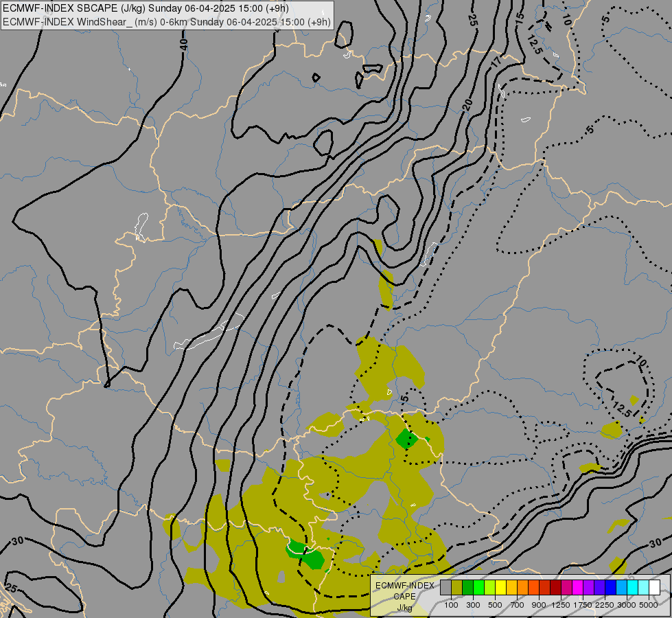Select the dark red legend swatch

point(556,588)
